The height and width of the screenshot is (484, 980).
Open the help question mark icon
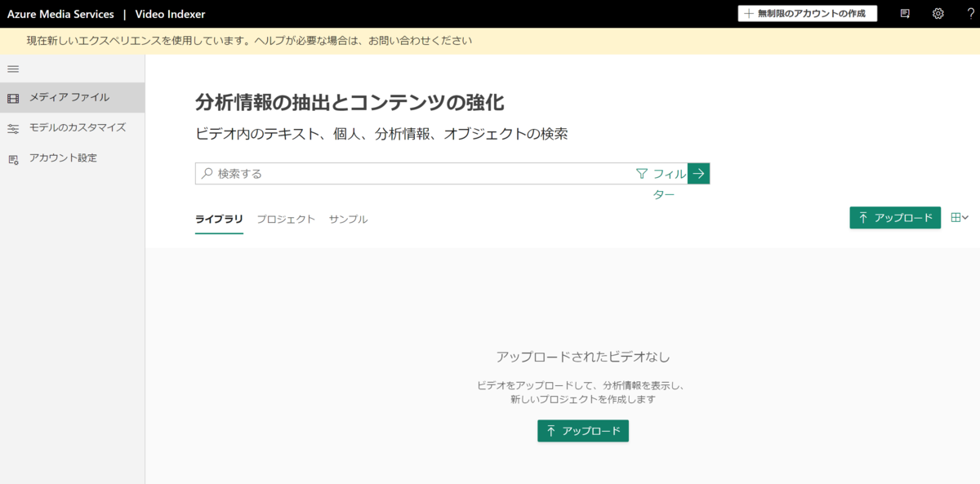click(x=970, y=14)
